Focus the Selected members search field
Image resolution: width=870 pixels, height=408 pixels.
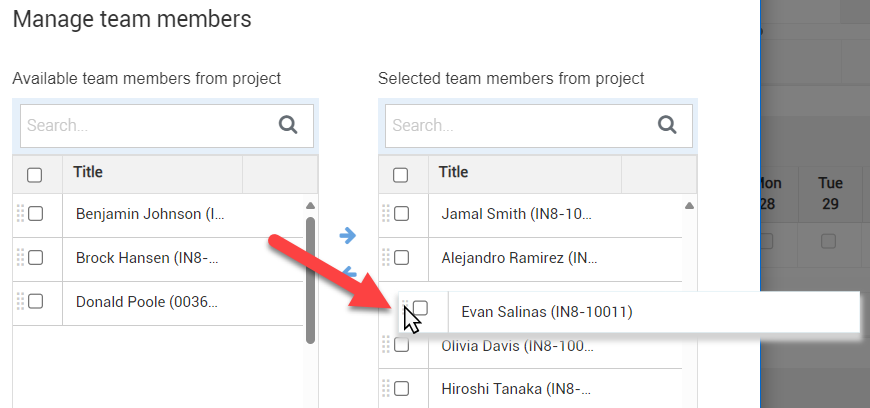(515, 125)
